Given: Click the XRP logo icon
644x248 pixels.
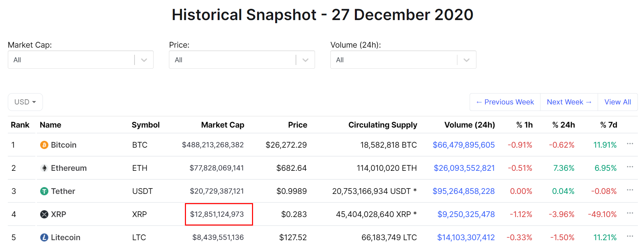Looking at the screenshot, I should (x=44, y=214).
